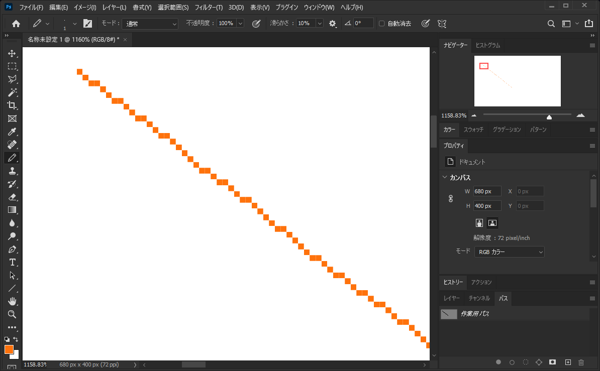Open the Edit Toolbar three-dots button
This screenshot has height=371, width=600.
pyautogui.click(x=12, y=327)
